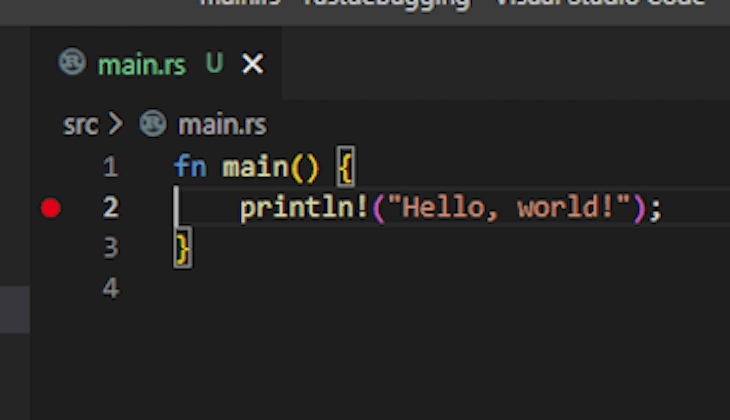Click the fn keyword on line 1

(x=190, y=167)
